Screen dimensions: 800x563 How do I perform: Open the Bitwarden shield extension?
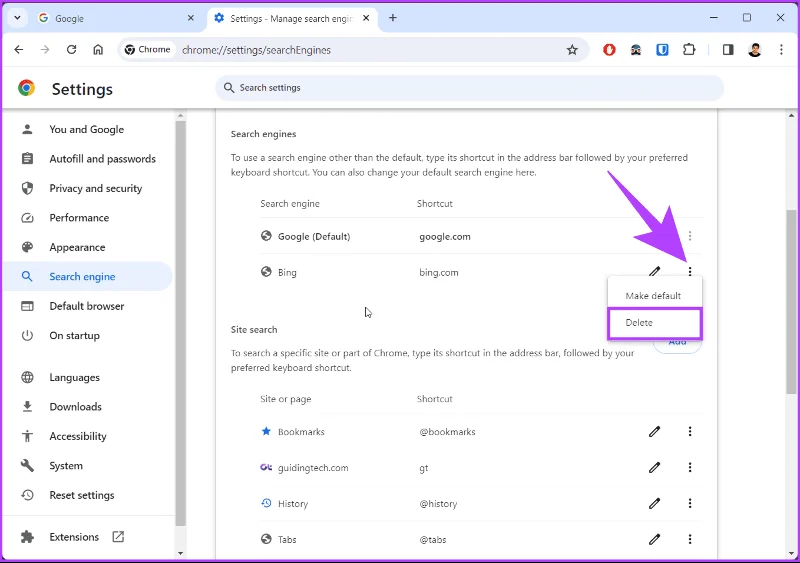[x=662, y=50]
